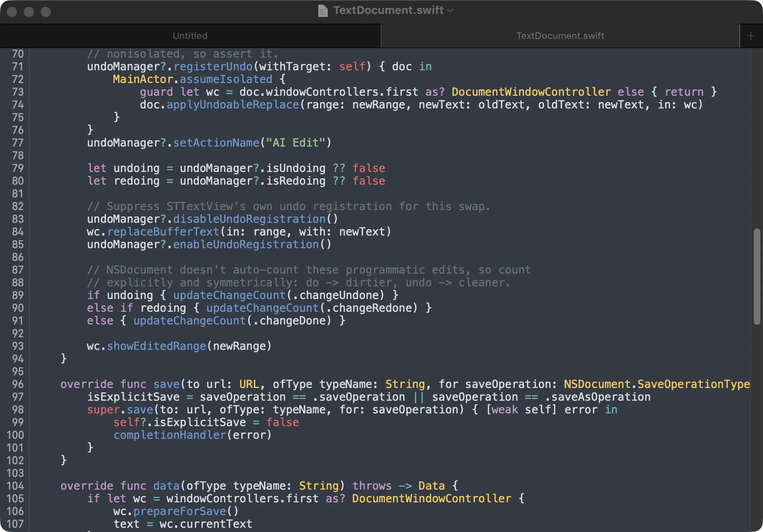Image resolution: width=763 pixels, height=532 pixels.
Task: Click the 'nonisolated, so assert it' comment
Action: (x=183, y=54)
